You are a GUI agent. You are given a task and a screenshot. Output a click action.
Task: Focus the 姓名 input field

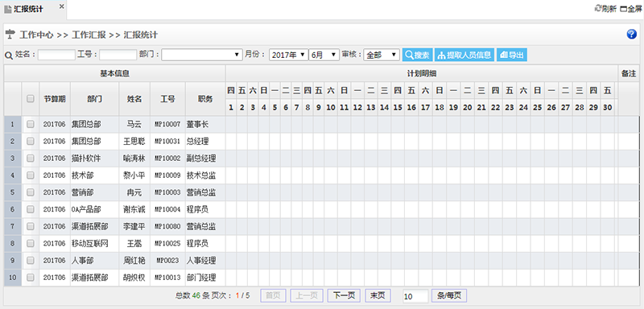point(56,55)
